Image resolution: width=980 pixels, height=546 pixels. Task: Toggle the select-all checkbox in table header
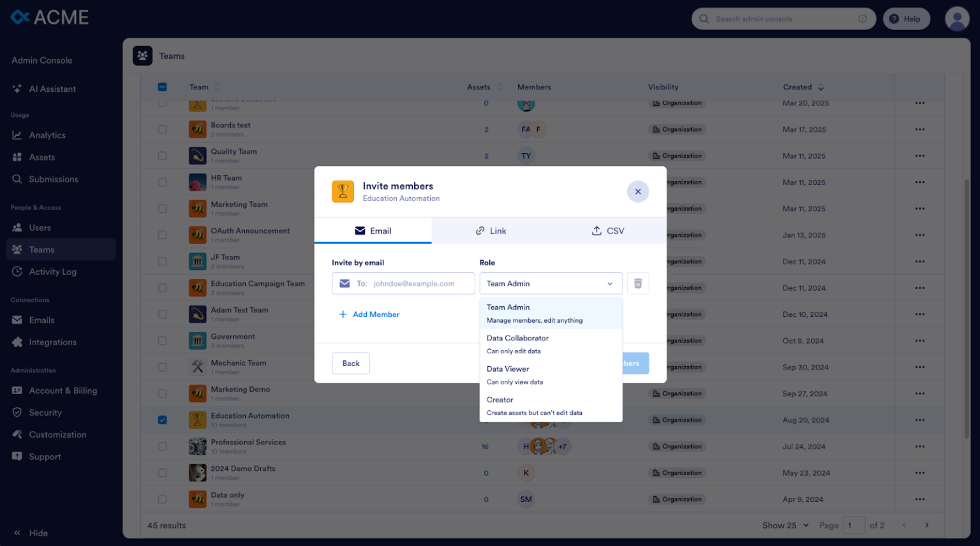(x=162, y=87)
